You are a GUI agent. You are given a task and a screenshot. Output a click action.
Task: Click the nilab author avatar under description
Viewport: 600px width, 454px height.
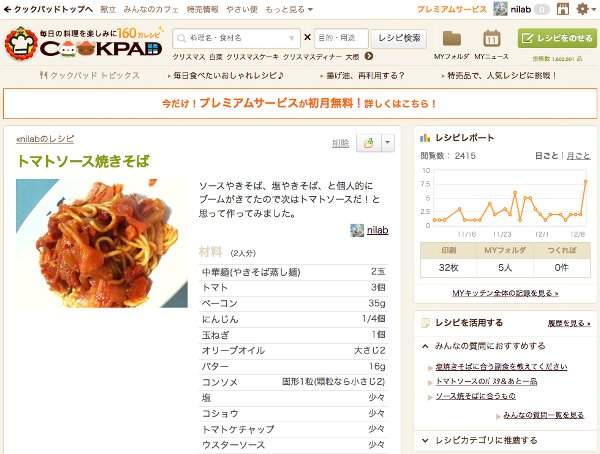[x=357, y=230]
